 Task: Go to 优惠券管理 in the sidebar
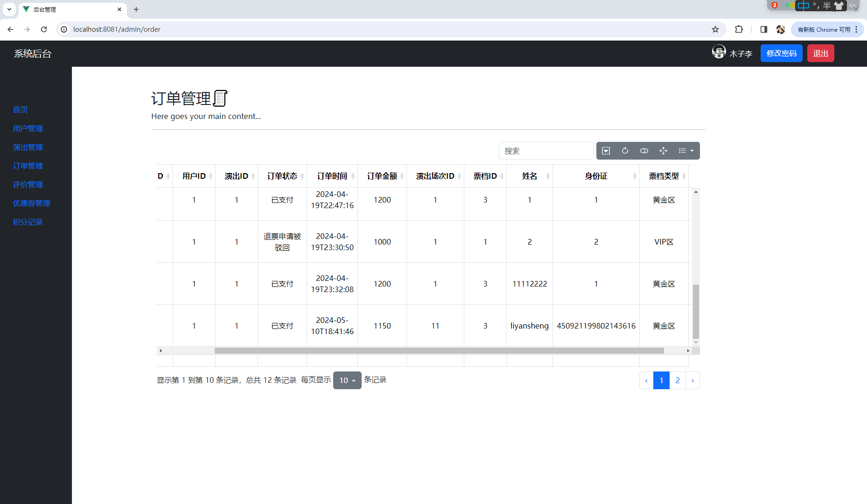(32, 203)
